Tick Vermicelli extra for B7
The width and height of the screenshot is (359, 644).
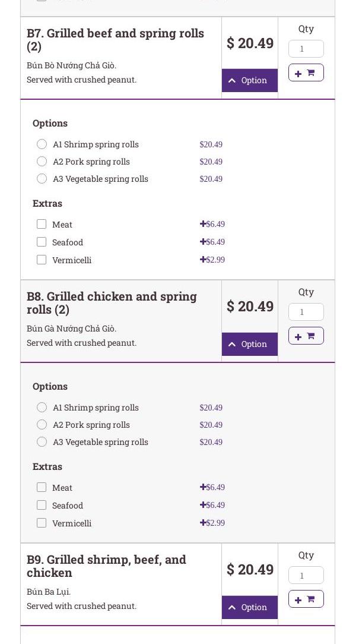tap(42, 260)
